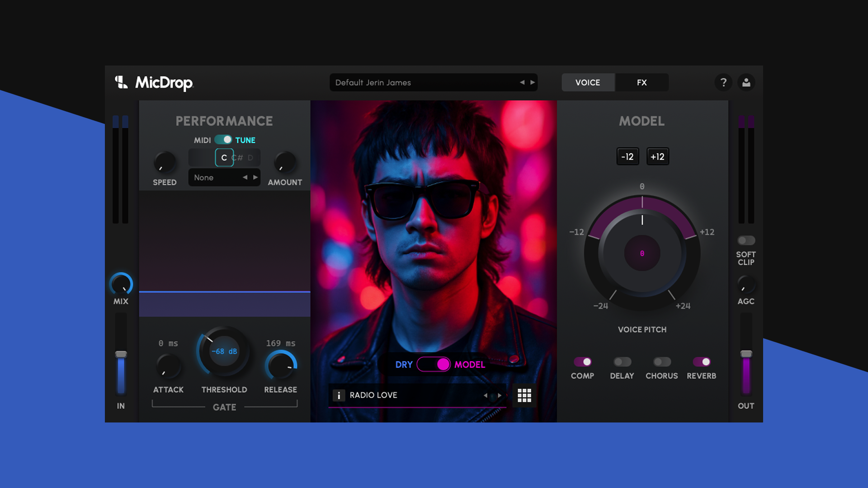
Task: Enable the CHORUS effect toggle
Action: 661,362
